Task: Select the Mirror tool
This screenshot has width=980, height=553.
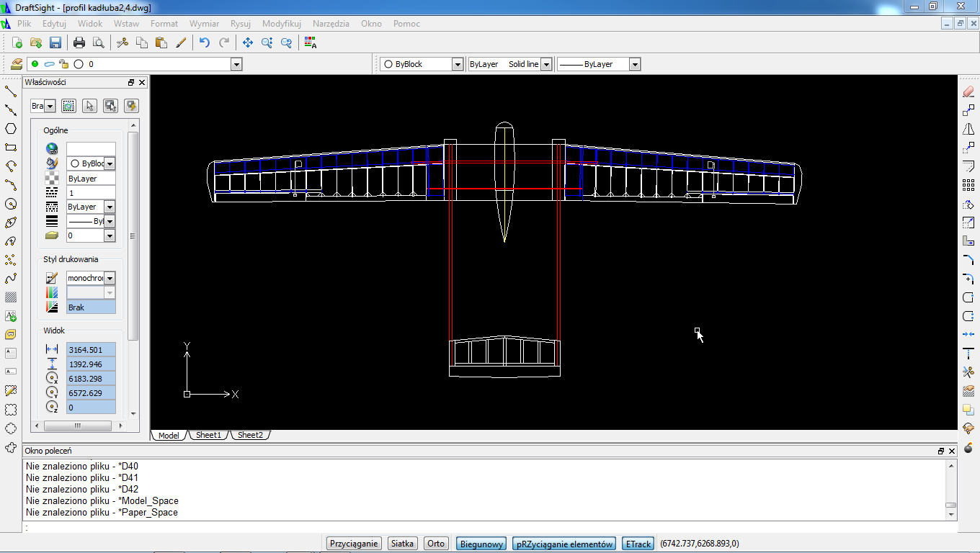Action: [x=968, y=129]
